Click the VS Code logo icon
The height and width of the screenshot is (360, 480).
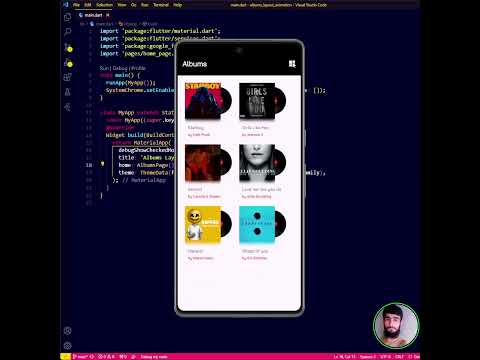coord(66,5)
